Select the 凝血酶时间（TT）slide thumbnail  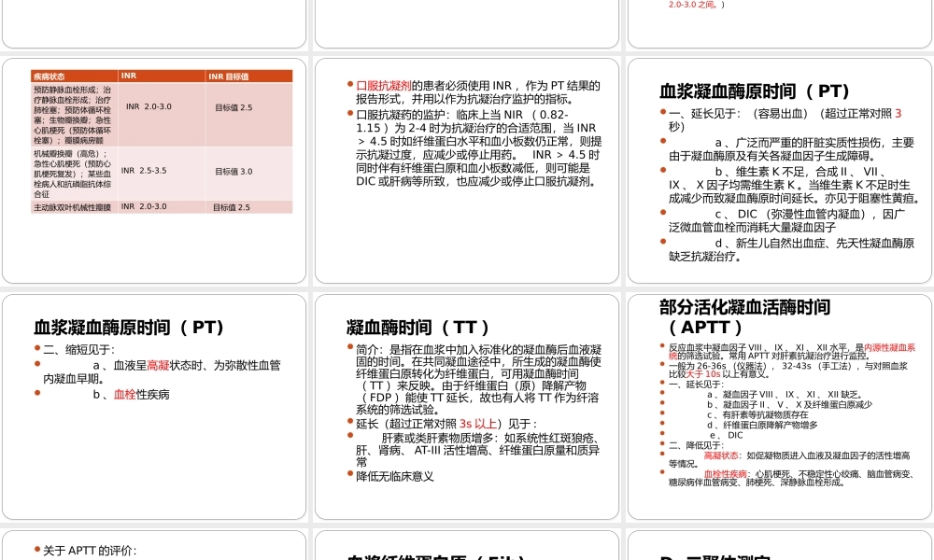[x=467, y=406]
